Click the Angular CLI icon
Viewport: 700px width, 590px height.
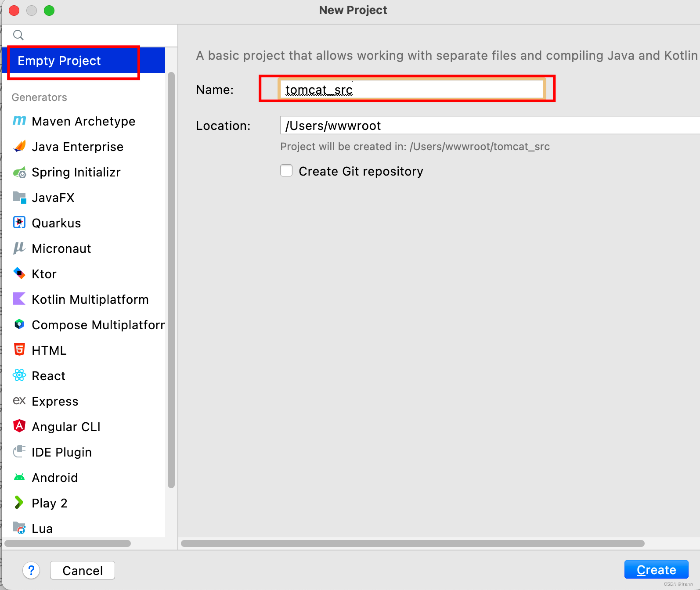[19, 426]
